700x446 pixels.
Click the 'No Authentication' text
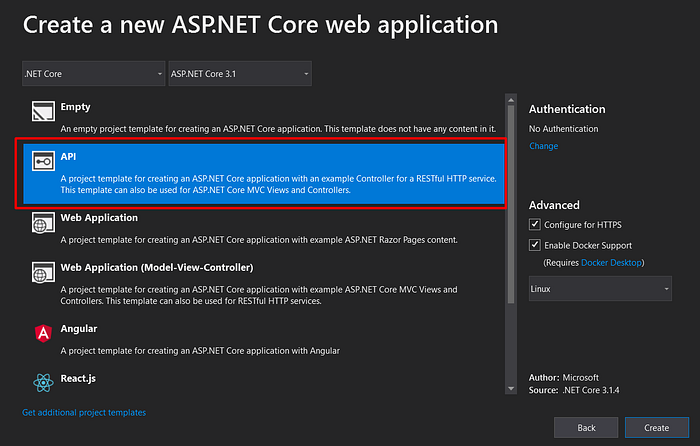563,129
